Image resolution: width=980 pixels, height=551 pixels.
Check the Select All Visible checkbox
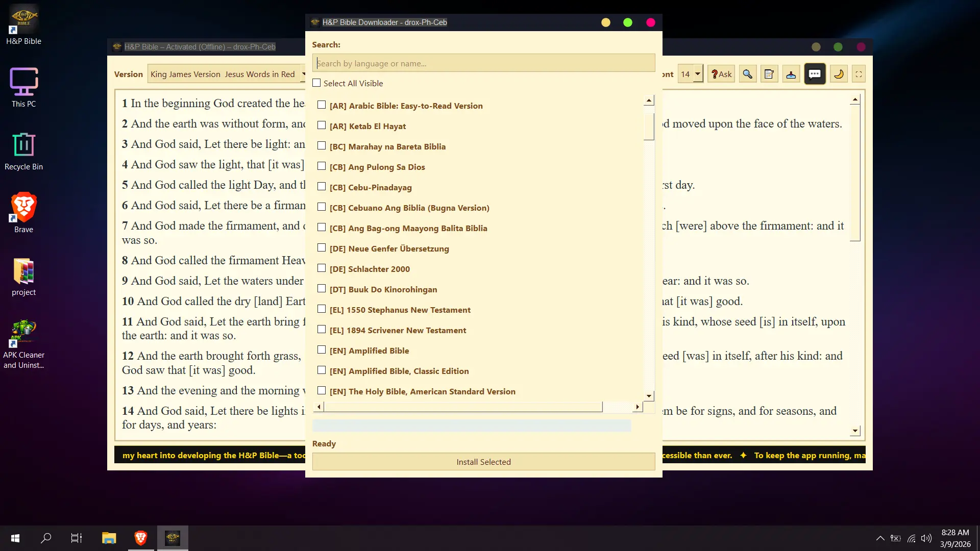tap(316, 83)
